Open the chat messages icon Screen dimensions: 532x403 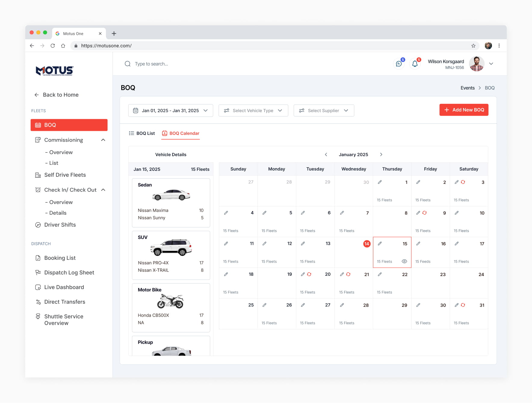(x=399, y=64)
